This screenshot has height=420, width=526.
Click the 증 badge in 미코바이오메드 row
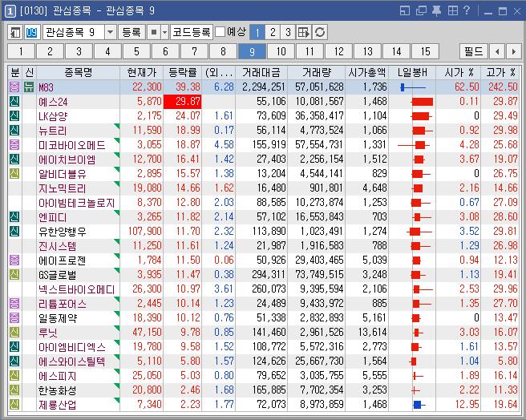tap(14, 145)
